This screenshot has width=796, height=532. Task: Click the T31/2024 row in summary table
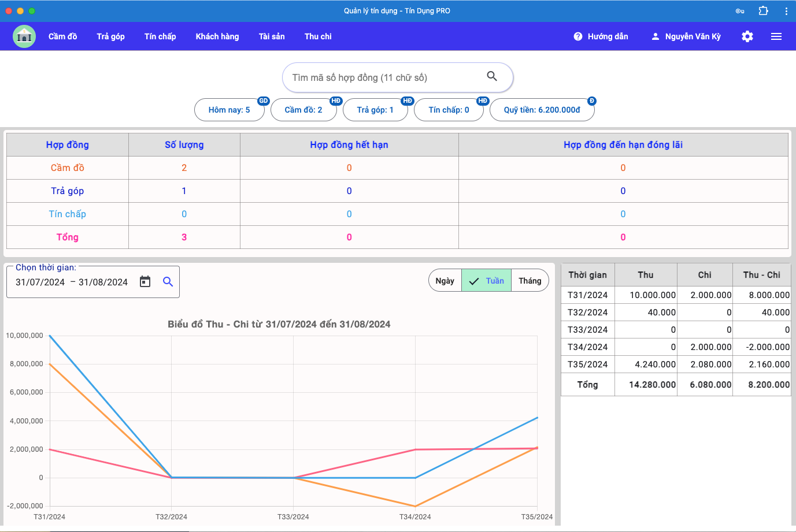click(x=676, y=295)
